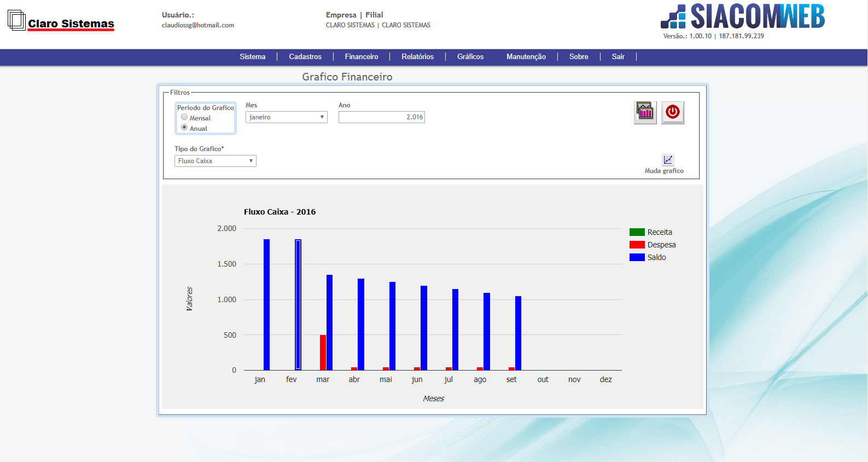Click the blue Saldo bar for ago
The width and height of the screenshot is (868, 462).
(487, 332)
